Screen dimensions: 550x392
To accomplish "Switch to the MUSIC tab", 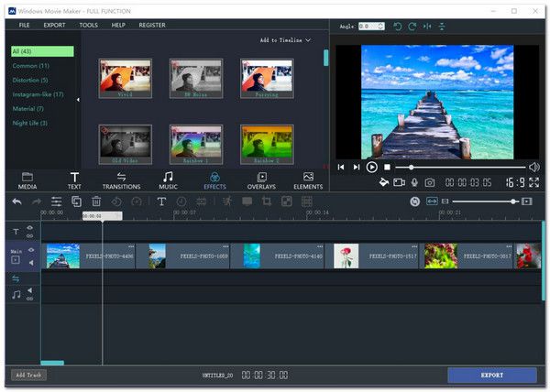I will pyautogui.click(x=168, y=180).
